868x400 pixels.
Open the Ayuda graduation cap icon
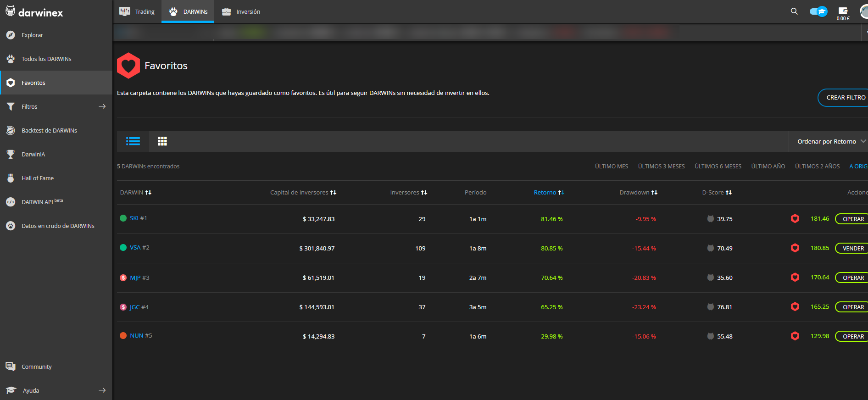[11, 390]
